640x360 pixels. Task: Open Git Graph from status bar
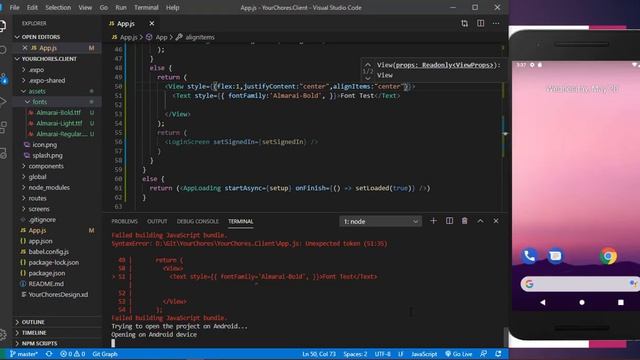[105, 354]
